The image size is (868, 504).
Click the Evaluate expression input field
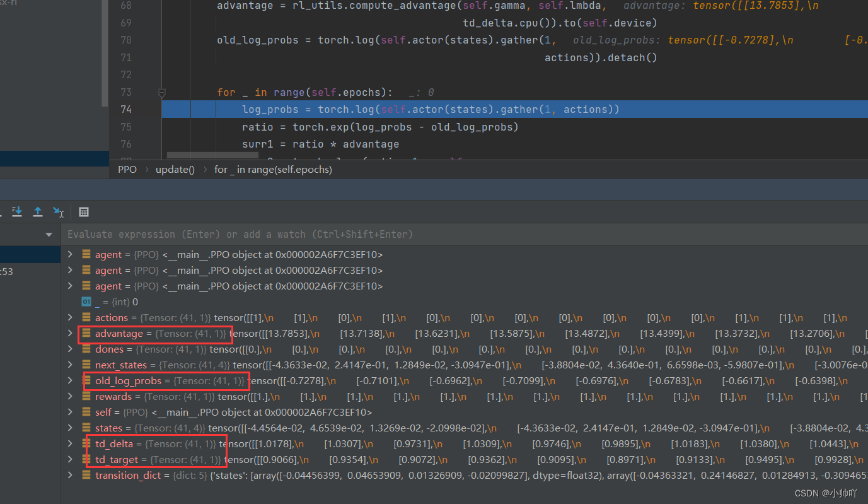point(465,234)
